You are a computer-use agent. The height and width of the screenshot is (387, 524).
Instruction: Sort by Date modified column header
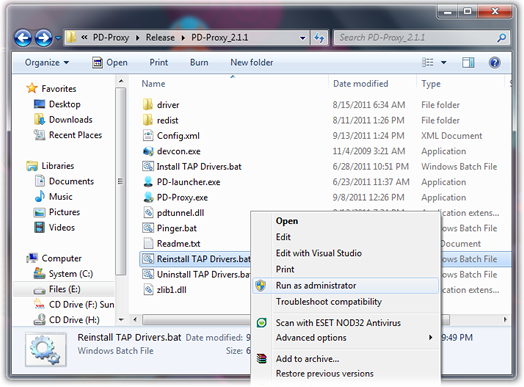[361, 84]
